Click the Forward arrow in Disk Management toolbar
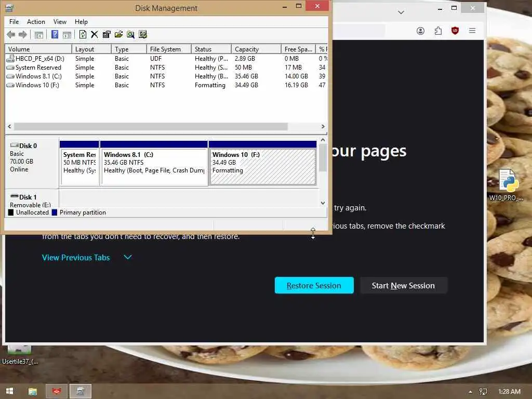This screenshot has width=532, height=399. click(22, 34)
